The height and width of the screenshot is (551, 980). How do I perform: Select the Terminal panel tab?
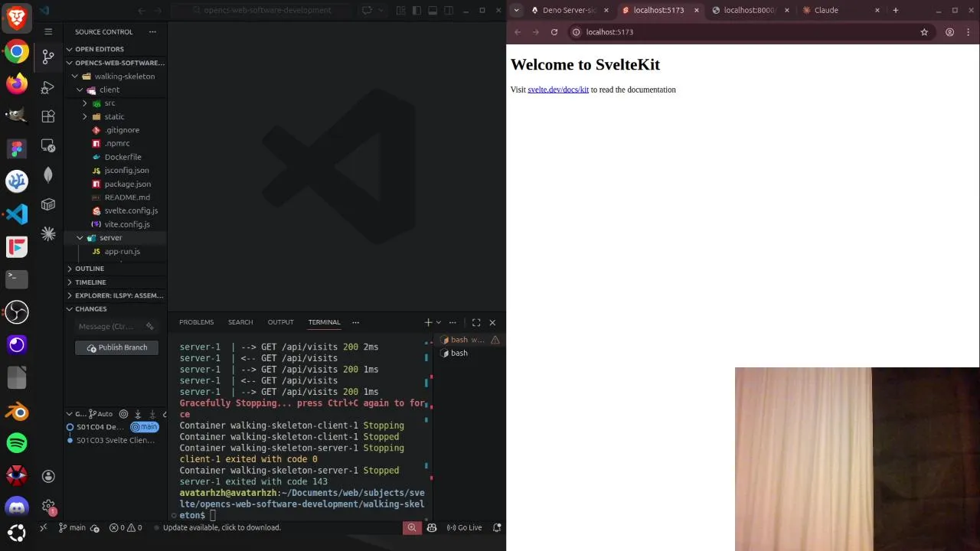(324, 322)
